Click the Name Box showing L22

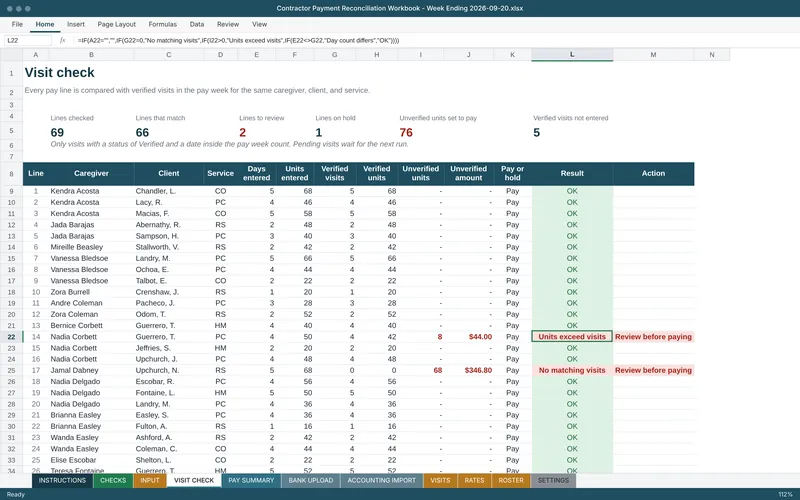click(x=28, y=40)
